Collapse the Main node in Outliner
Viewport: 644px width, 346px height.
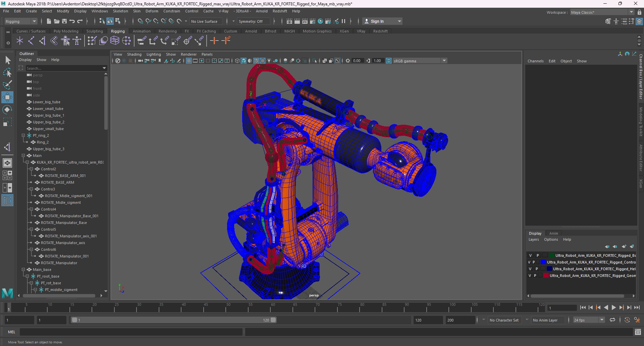pos(23,156)
